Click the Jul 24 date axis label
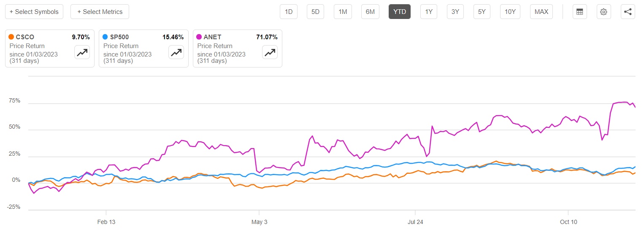Image resolution: width=644 pixels, height=232 pixels. coord(415,222)
